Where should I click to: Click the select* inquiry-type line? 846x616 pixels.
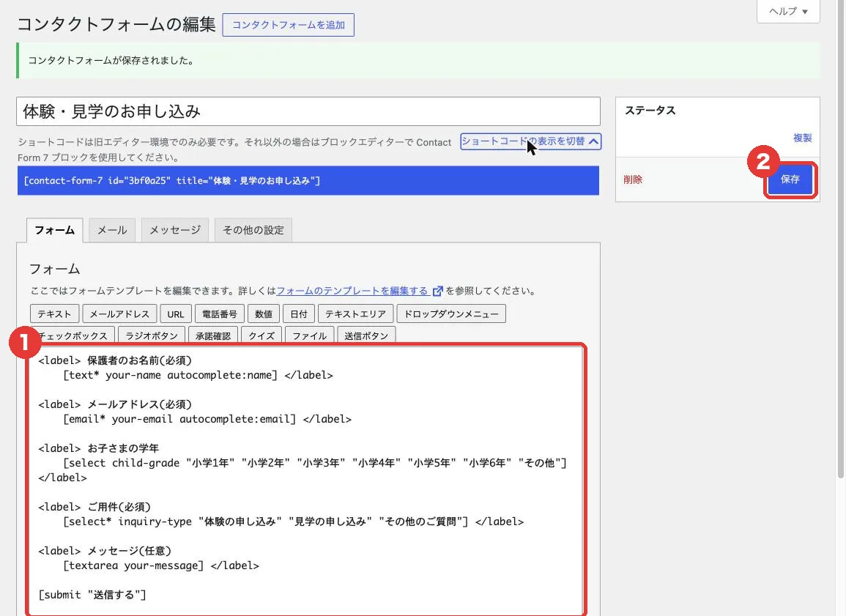[x=293, y=522]
